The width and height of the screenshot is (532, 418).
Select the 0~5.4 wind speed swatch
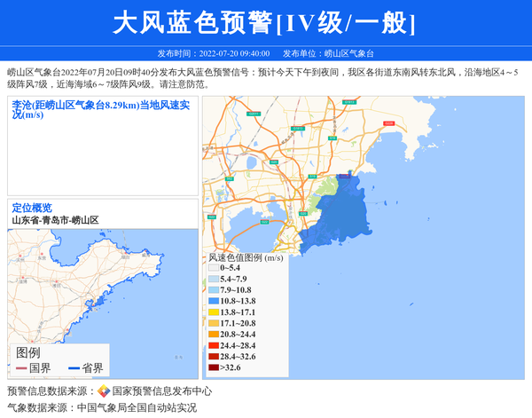[x=213, y=268]
